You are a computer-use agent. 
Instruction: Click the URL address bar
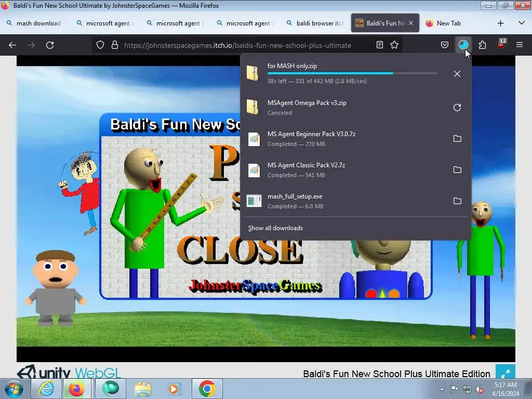pyautogui.click(x=237, y=45)
